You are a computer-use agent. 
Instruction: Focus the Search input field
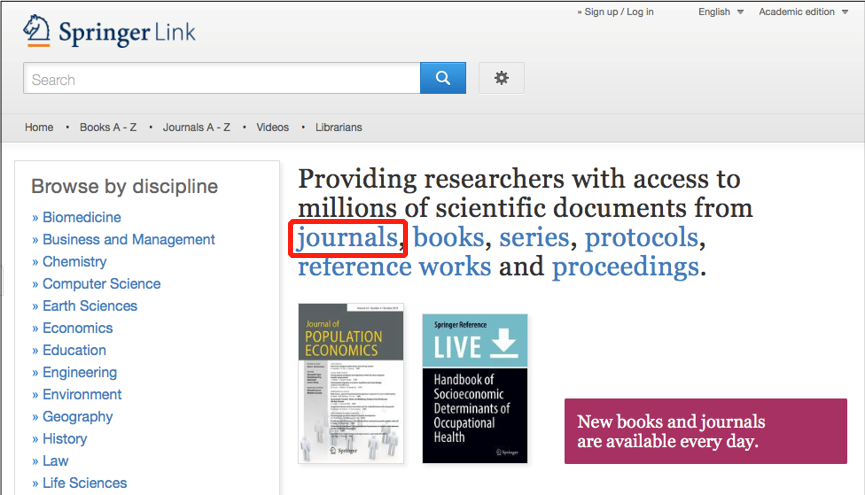[222, 78]
